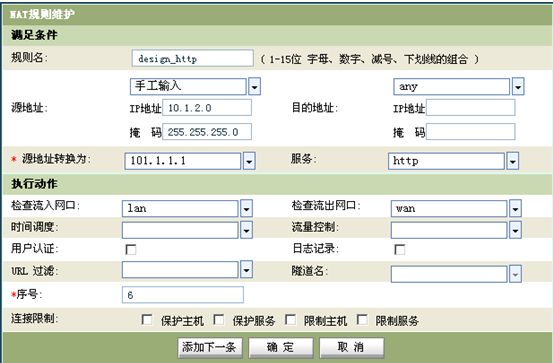This screenshot has width=553, height=363.
Task: Open the 隧道名 dropdown
Action: pos(456,274)
